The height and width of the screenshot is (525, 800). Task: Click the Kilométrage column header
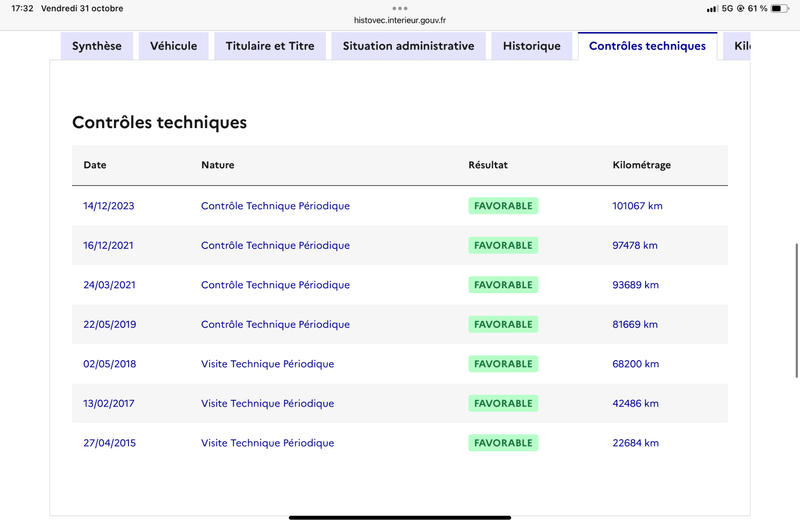(641, 165)
